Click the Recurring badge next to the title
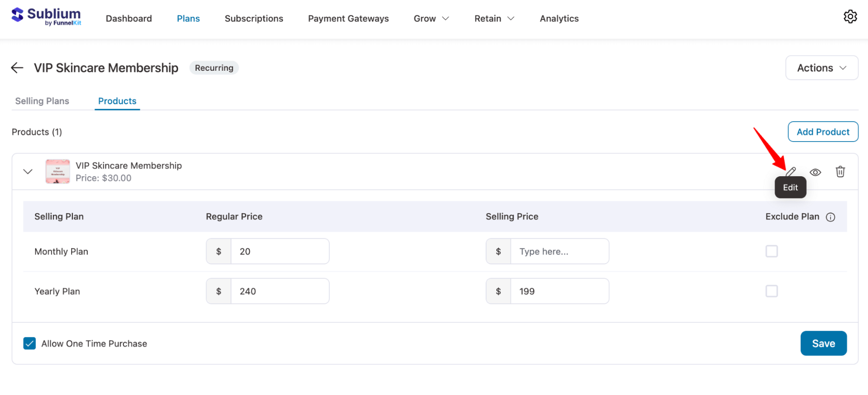The width and height of the screenshot is (868, 395). pos(214,68)
